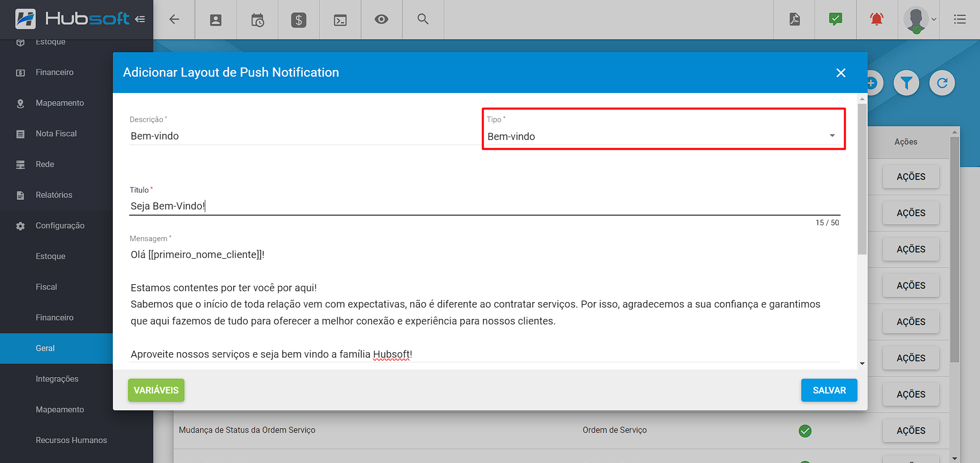Click green check status in Ordem de Serviço row
The image size is (980, 463).
[805, 431]
